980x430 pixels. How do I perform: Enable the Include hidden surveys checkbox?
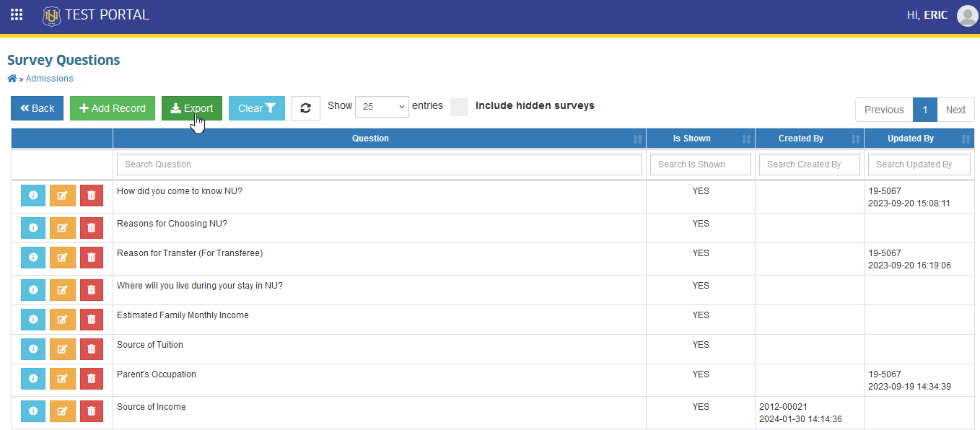tap(459, 107)
